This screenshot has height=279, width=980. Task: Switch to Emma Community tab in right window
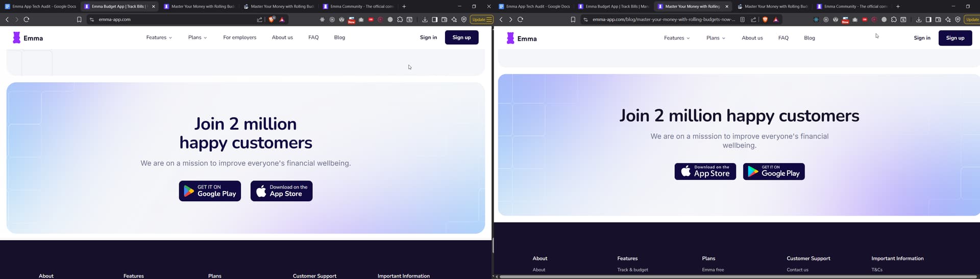[x=852, y=6]
